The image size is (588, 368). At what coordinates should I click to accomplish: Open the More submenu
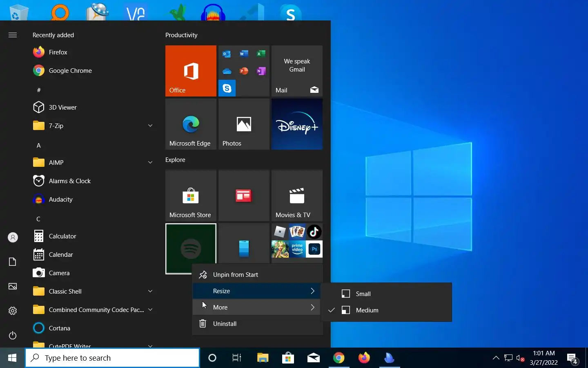click(257, 307)
